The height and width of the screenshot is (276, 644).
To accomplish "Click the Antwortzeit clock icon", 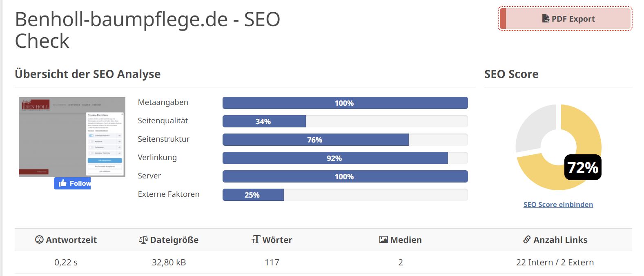I will point(39,240).
